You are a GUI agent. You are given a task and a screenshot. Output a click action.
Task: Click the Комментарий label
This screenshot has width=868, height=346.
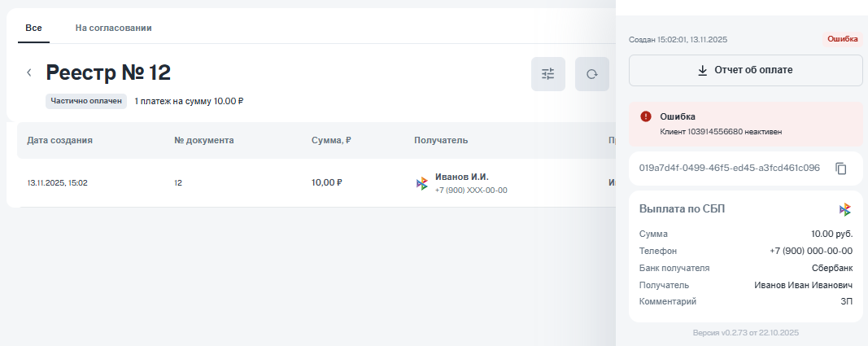pyautogui.click(x=668, y=302)
